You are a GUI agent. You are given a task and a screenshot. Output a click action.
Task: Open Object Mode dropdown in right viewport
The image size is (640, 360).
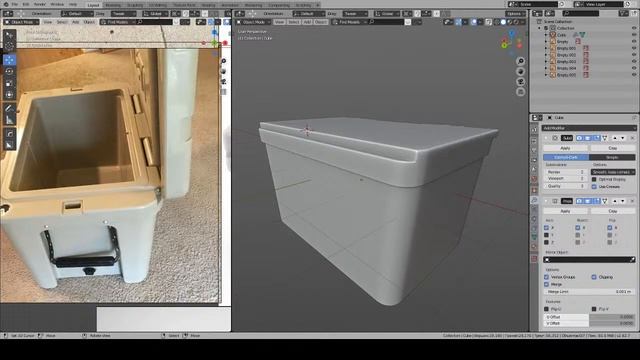pos(253,22)
